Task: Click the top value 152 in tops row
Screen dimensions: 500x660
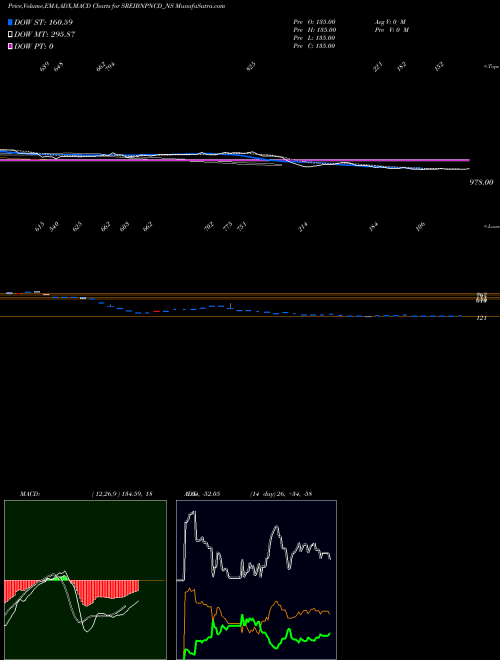Action: 439,67
